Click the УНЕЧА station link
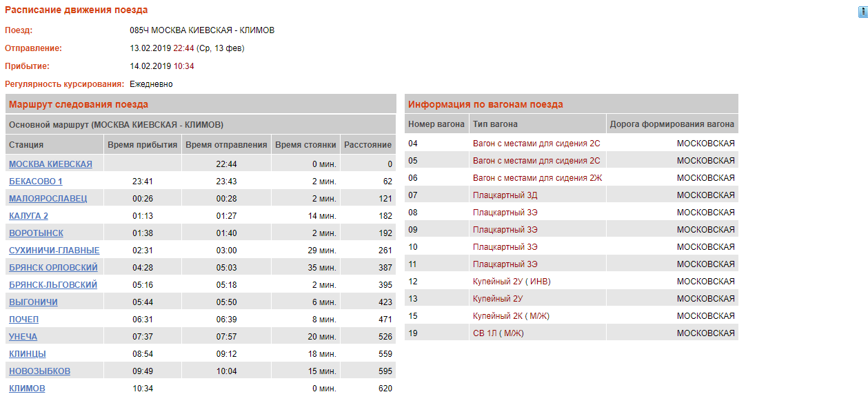The image size is (868, 401). tap(23, 337)
